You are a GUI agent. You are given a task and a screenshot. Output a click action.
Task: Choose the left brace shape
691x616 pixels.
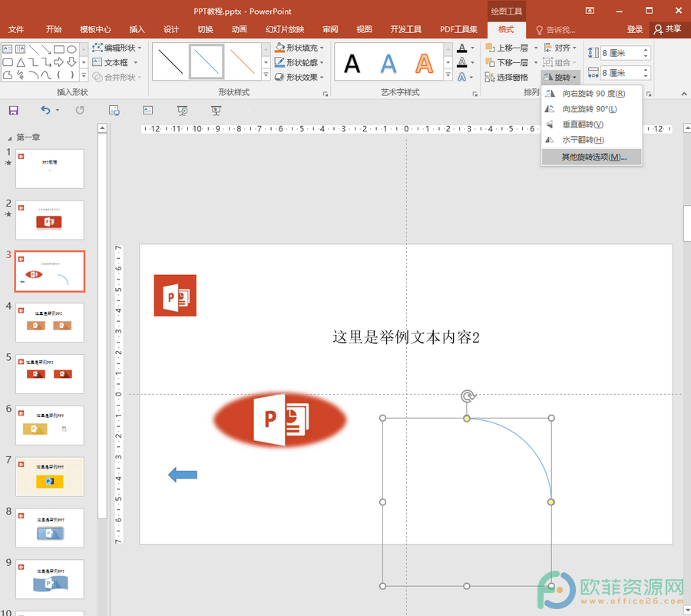[58, 75]
